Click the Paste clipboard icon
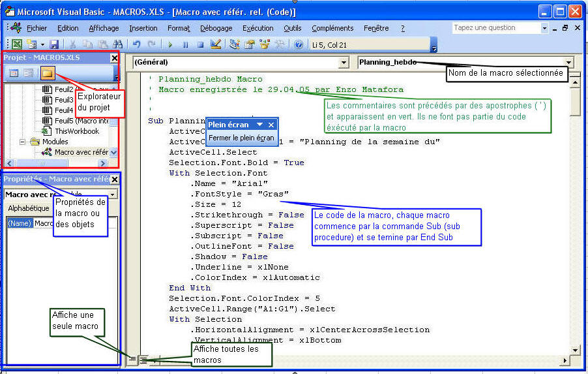This screenshot has height=374, width=588. [102, 44]
